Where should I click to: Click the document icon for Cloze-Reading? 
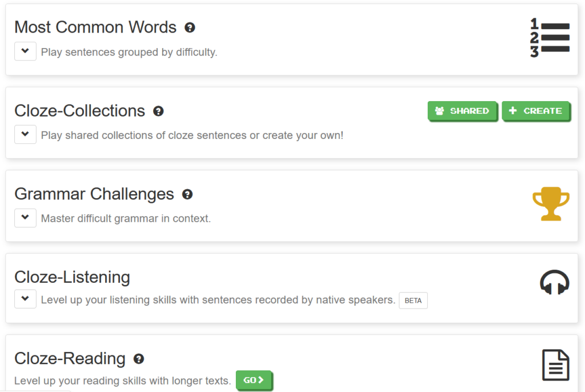pyautogui.click(x=554, y=365)
